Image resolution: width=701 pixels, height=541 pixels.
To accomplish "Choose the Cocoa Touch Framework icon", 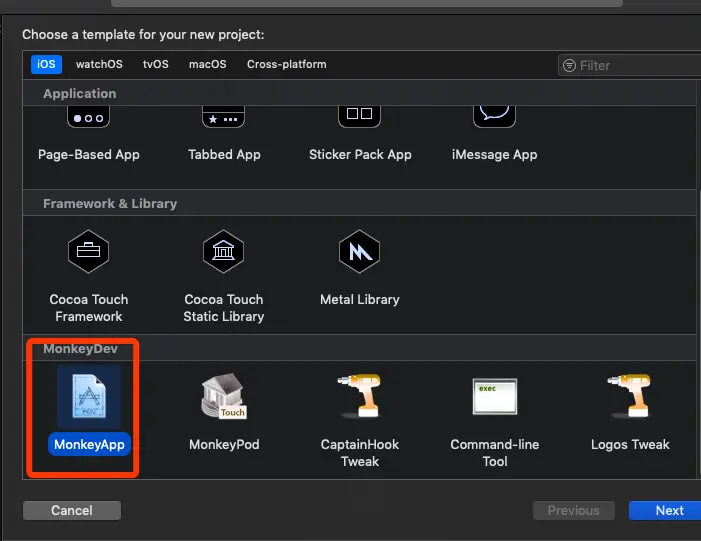I will 89,251.
